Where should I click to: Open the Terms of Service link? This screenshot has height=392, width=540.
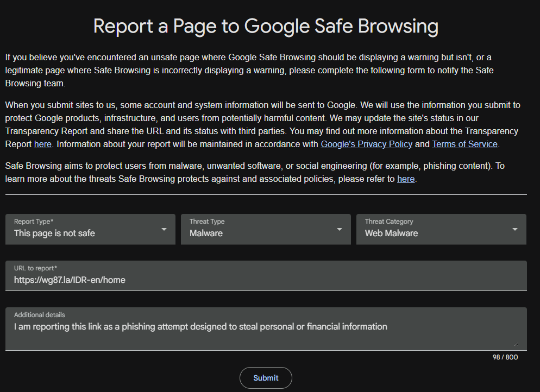point(464,144)
